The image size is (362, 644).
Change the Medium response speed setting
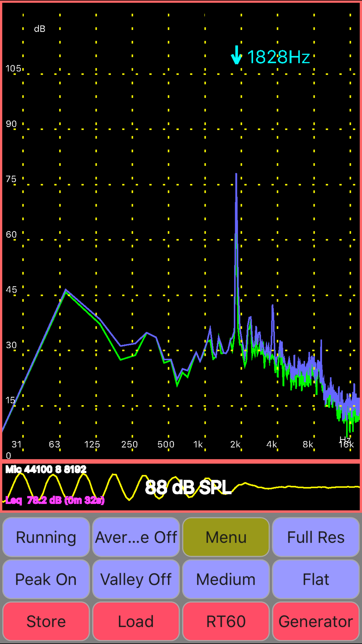pyautogui.click(x=226, y=579)
